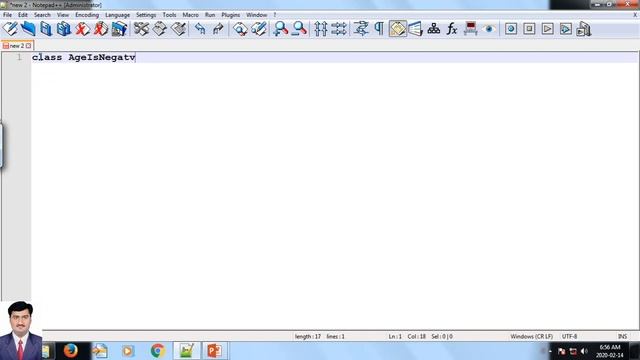This screenshot has height=360, width=640.
Task: Click the Close All files icon
Action: click(x=100, y=29)
